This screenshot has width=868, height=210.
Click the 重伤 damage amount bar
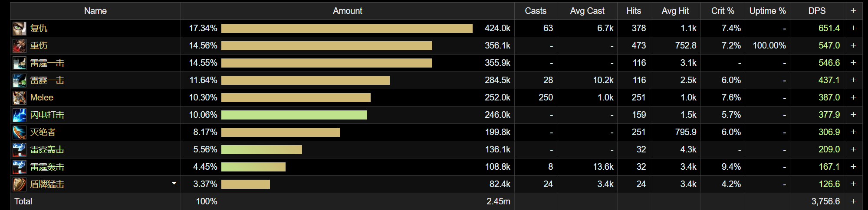[326, 46]
